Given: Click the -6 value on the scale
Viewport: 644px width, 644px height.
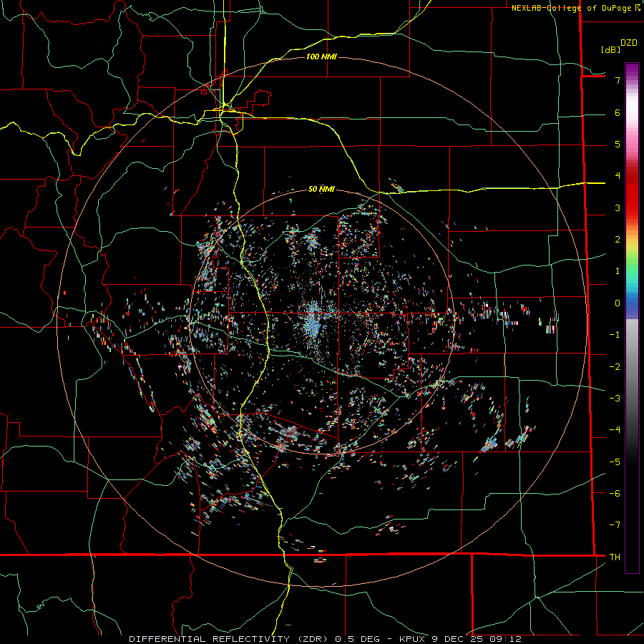Looking at the screenshot, I should point(615,494).
